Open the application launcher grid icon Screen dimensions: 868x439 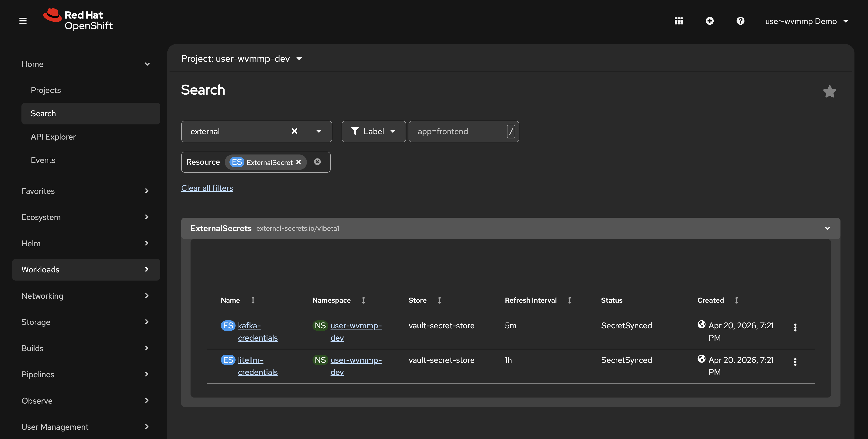[679, 21]
